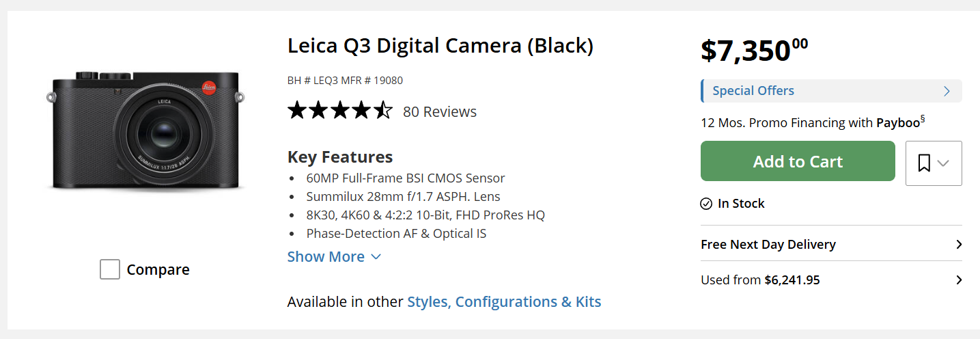Image resolution: width=980 pixels, height=339 pixels.
Task: Click the Used from price chevron
Action: coord(958,280)
